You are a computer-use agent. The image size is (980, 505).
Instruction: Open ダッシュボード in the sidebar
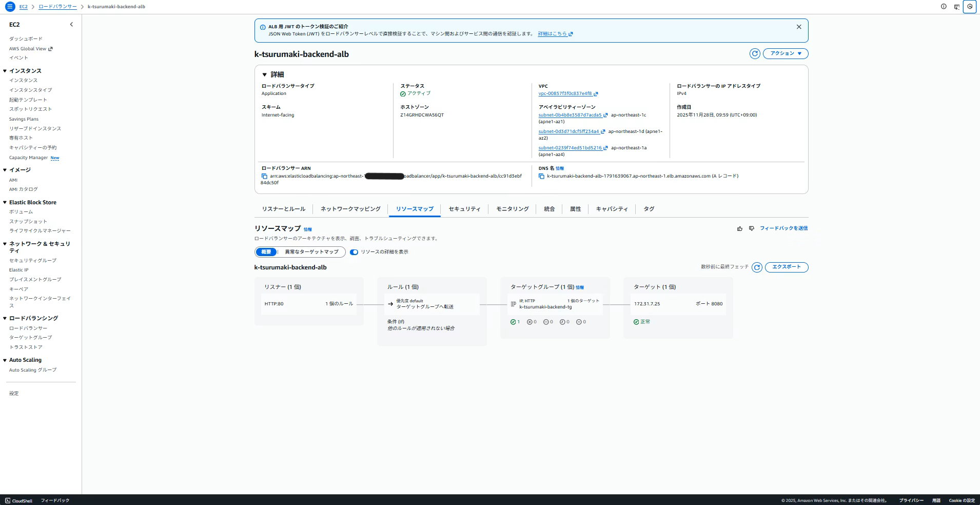tap(26, 39)
